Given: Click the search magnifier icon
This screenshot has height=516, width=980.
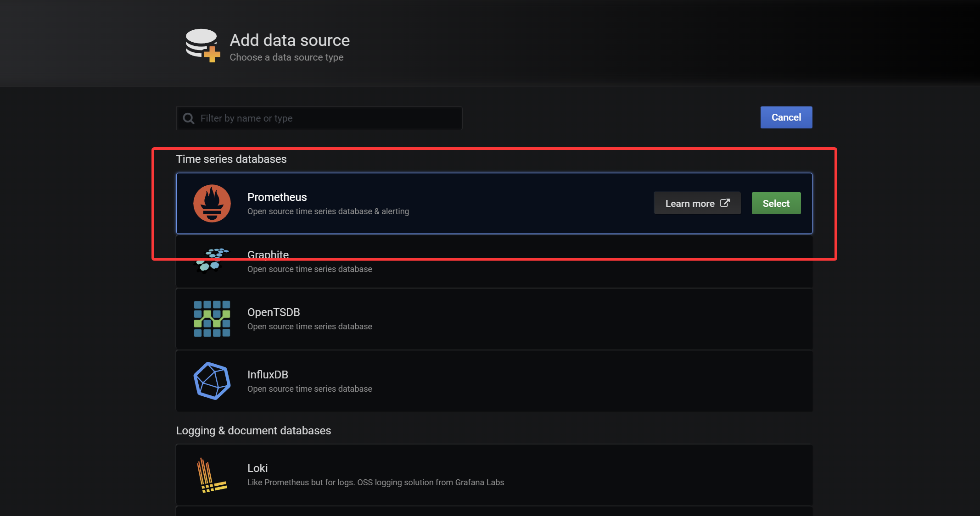Looking at the screenshot, I should click(x=188, y=118).
